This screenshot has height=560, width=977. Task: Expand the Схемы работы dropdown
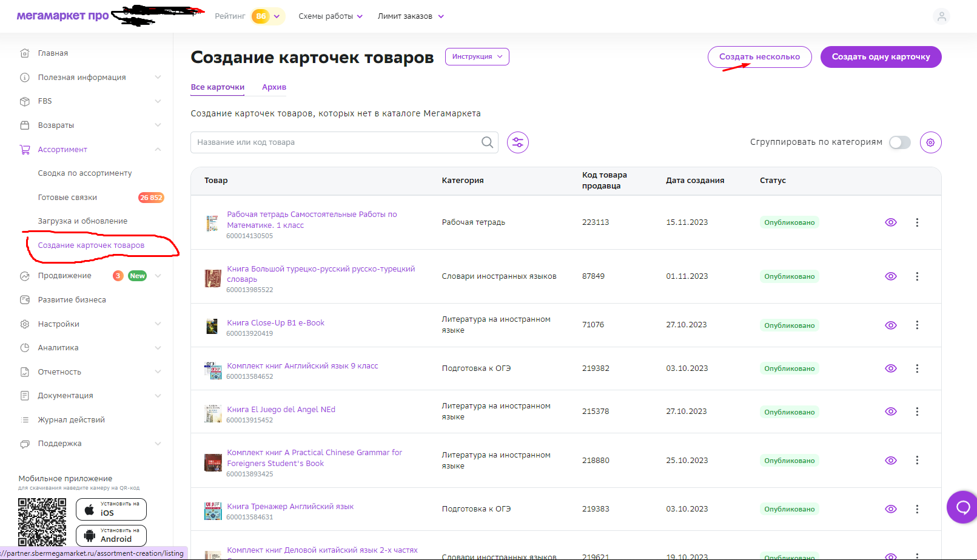click(x=330, y=16)
